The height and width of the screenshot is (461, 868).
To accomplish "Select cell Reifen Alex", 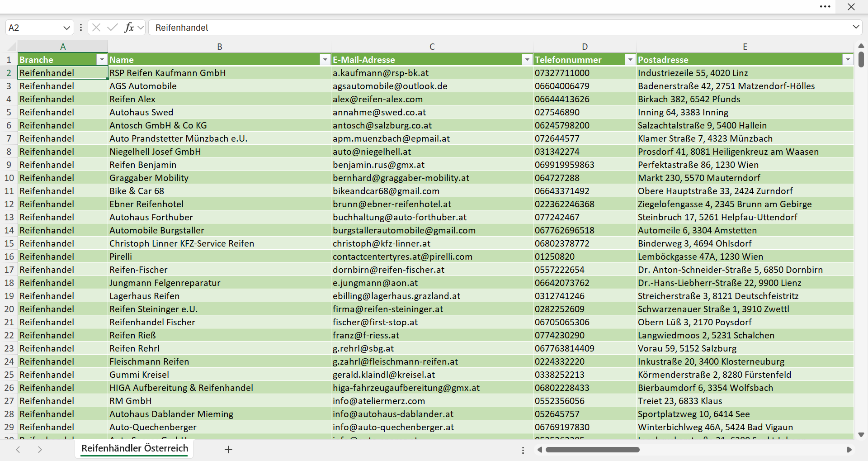I will point(220,99).
